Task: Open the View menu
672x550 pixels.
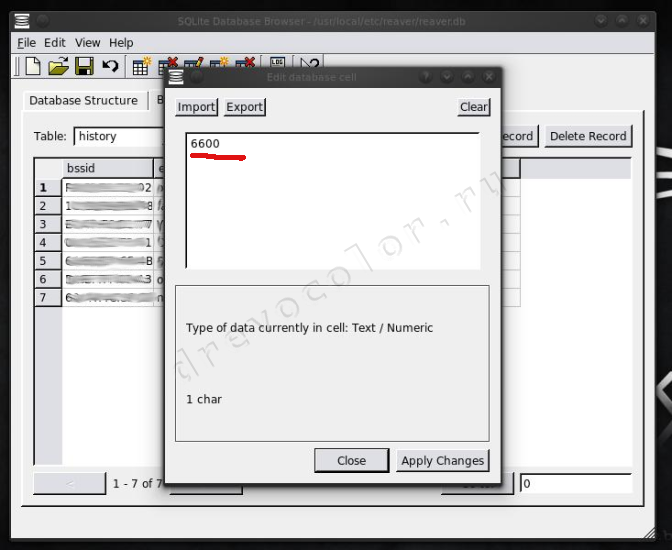Action: pos(87,43)
